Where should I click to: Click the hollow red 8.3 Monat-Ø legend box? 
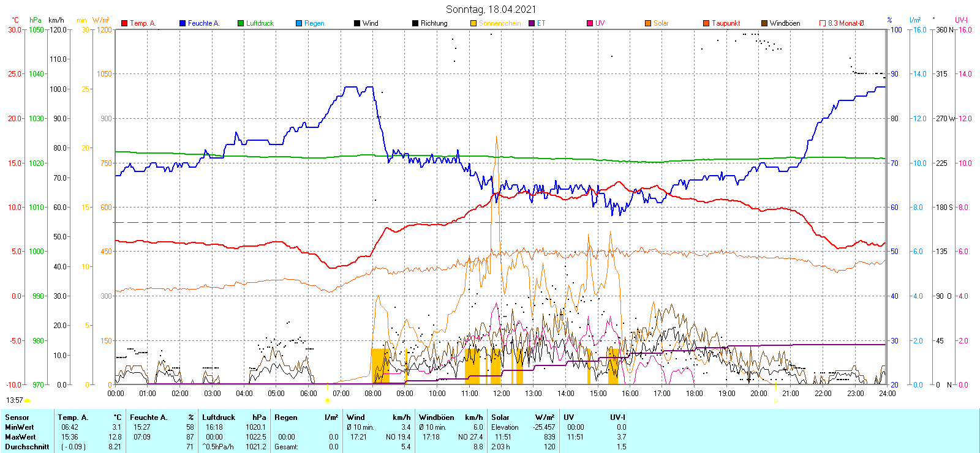823,23
